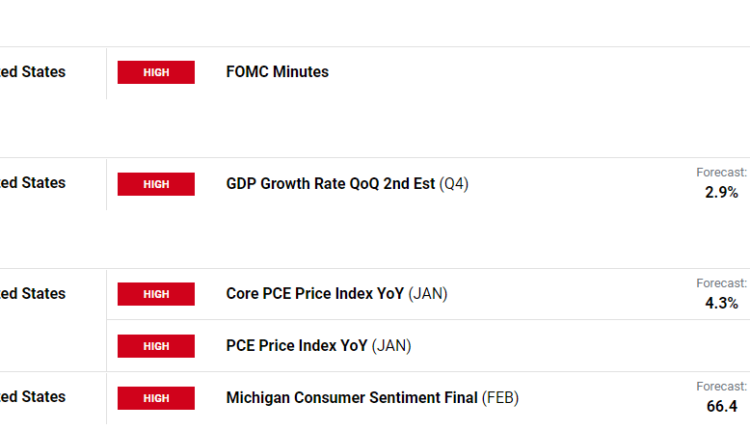Screen dimensions: 750x430
Task: Click the 66.4 Michigan Sentiment forecast value
Action: (x=721, y=406)
